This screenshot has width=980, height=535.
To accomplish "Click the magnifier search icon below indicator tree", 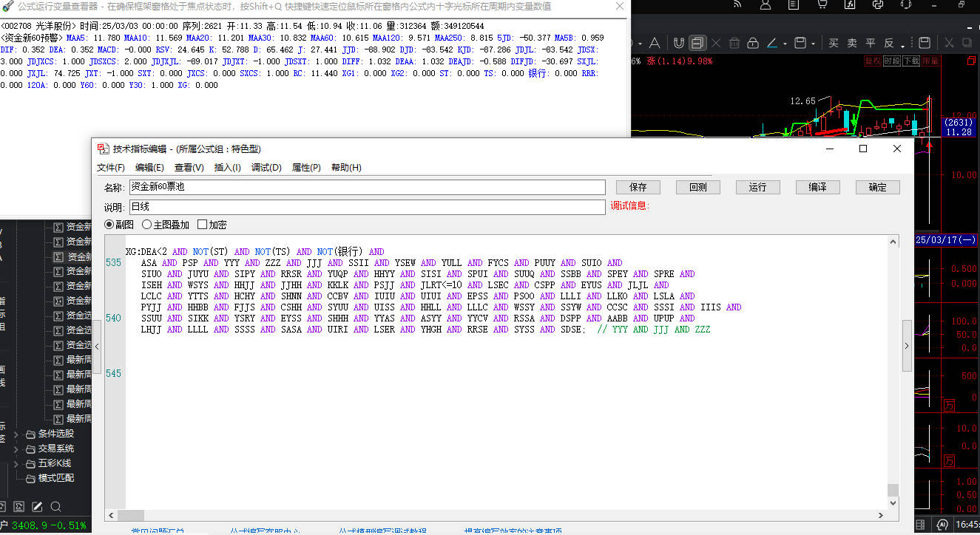I will pyautogui.click(x=55, y=507).
